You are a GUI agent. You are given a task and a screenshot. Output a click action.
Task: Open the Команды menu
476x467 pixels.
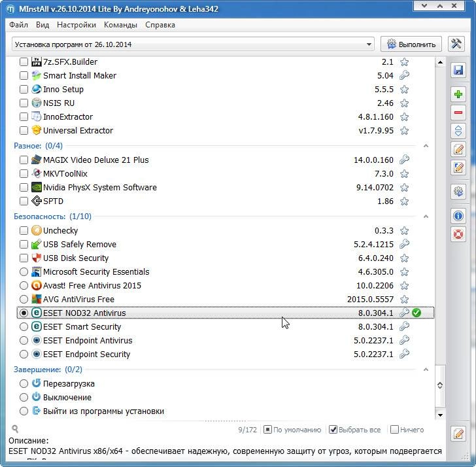click(x=120, y=25)
